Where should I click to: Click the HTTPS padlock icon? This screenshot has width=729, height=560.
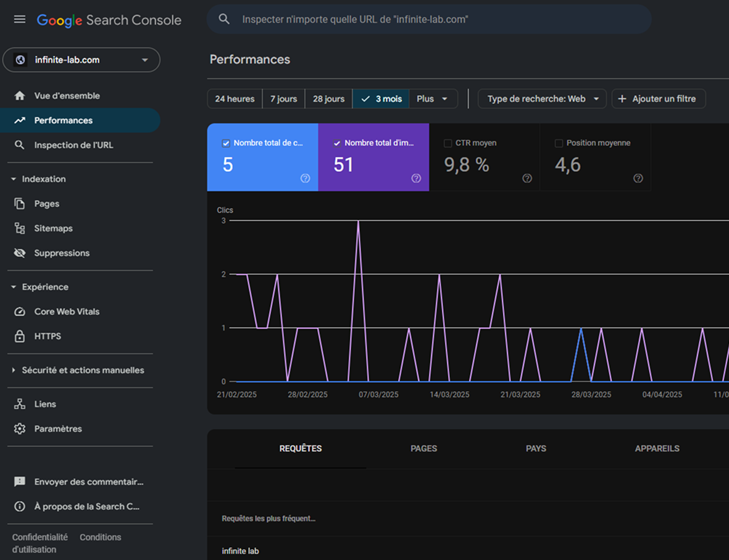20,336
